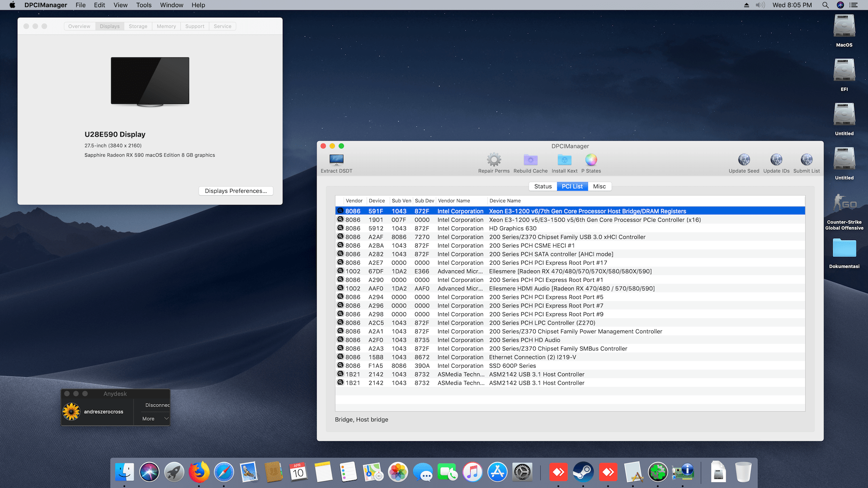Click Disconnect in Anydesk window
Screen dimensions: 868x488
click(x=157, y=405)
